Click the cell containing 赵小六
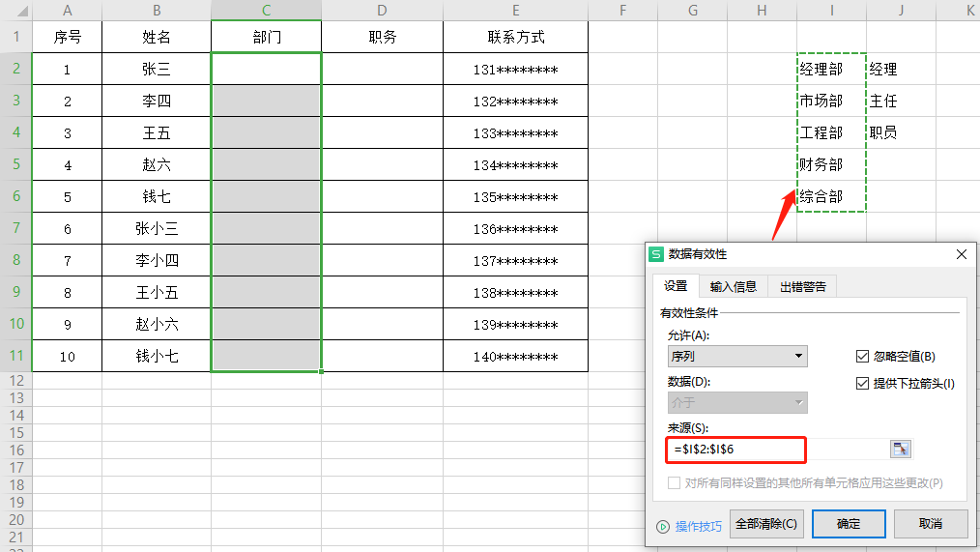The image size is (980, 552). 157,324
